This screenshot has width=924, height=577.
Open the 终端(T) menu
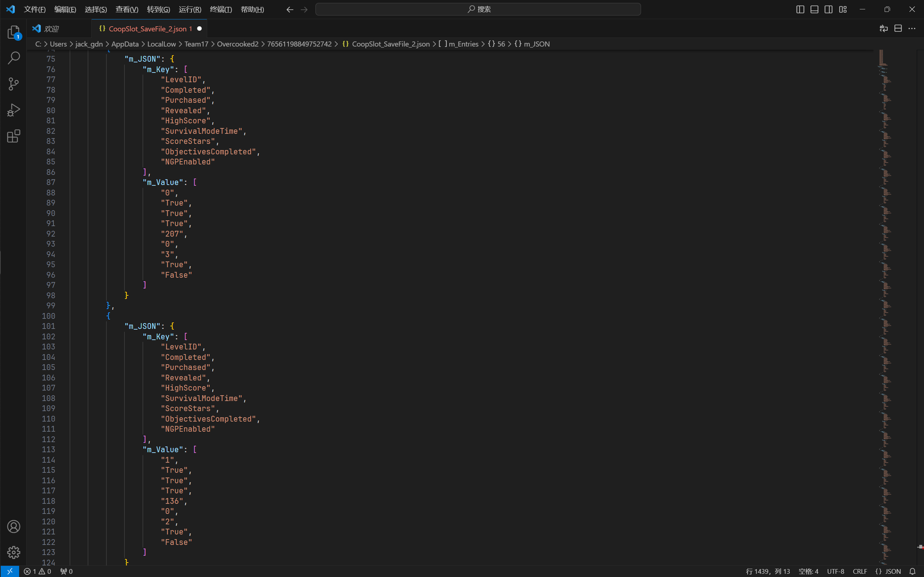pos(221,9)
